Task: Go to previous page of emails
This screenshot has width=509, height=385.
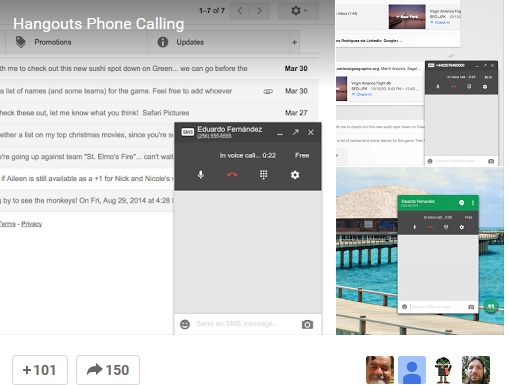Action: tap(240, 11)
